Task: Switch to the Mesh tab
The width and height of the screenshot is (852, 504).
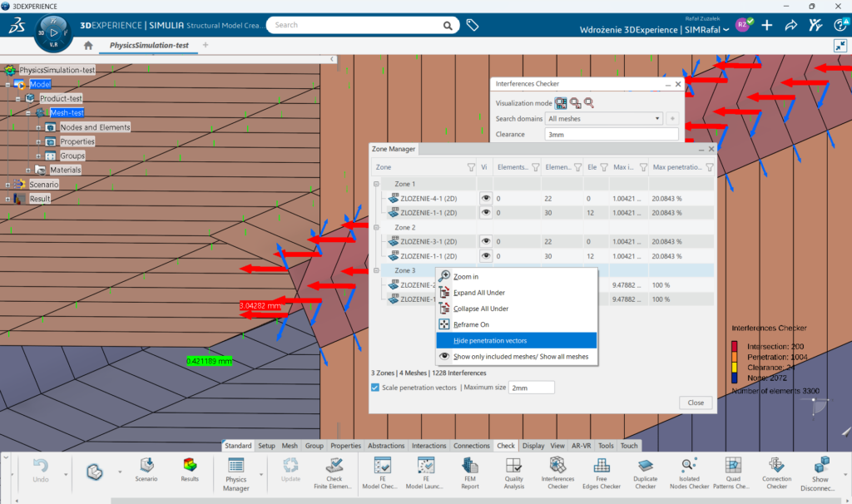Action: (290, 446)
